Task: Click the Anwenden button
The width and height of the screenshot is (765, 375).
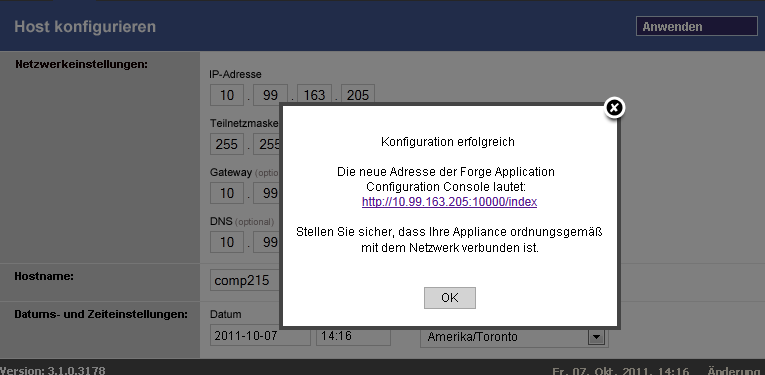Action: tap(697, 26)
